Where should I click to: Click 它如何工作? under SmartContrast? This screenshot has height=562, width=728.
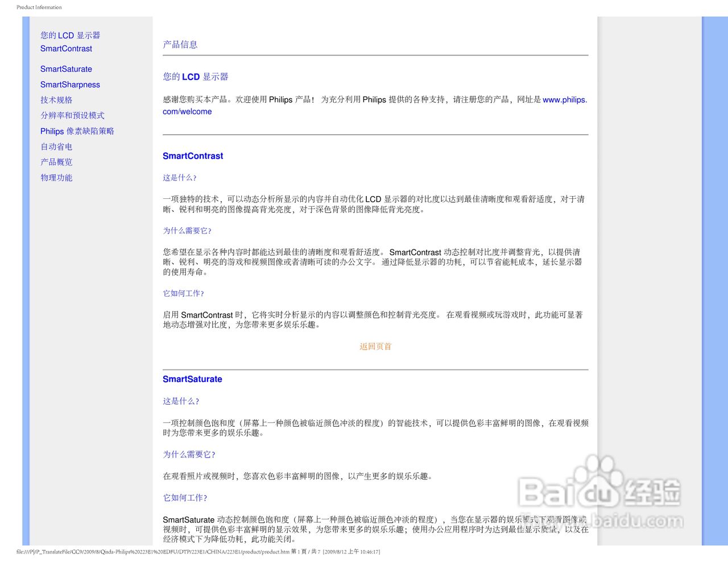(x=183, y=294)
